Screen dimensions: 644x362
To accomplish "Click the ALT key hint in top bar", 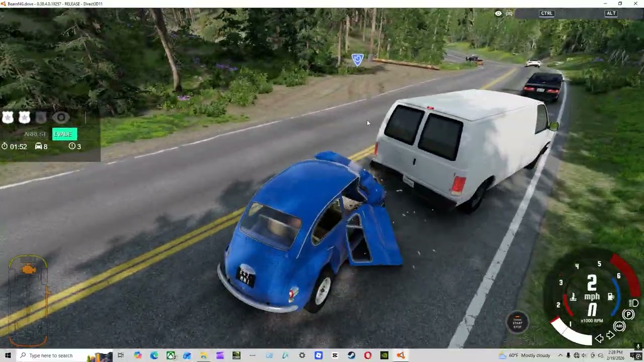I will pyautogui.click(x=611, y=14).
